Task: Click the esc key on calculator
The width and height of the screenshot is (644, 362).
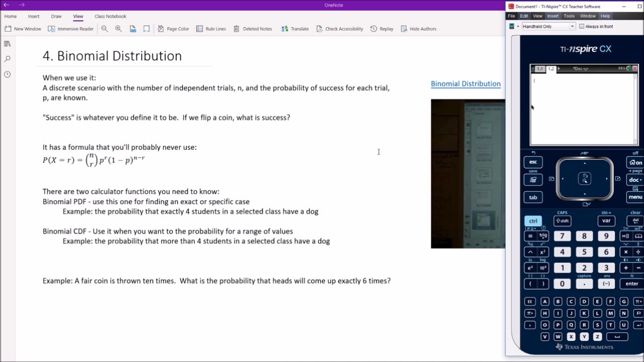Action: click(533, 162)
